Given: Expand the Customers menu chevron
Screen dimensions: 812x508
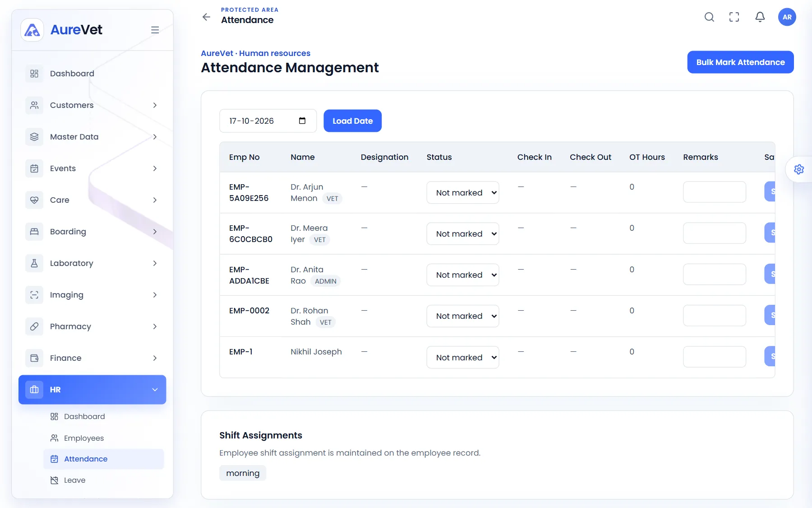Looking at the screenshot, I should 155,105.
